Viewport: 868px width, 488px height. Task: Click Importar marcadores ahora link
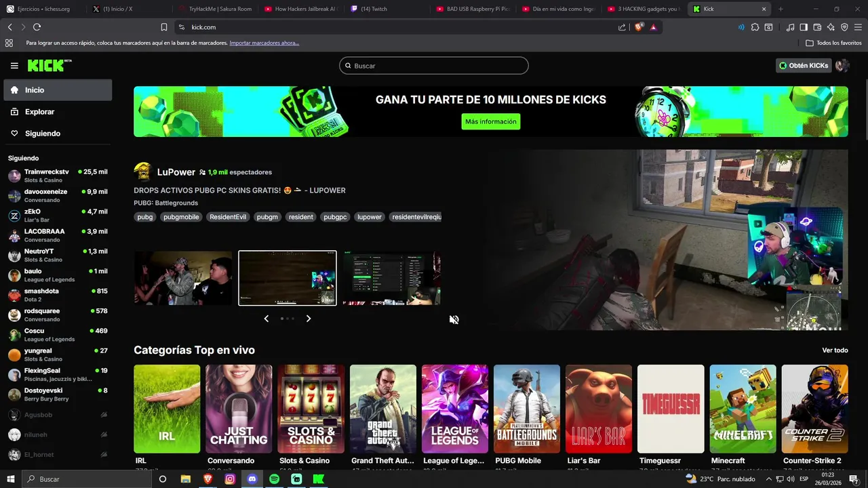[x=264, y=43]
